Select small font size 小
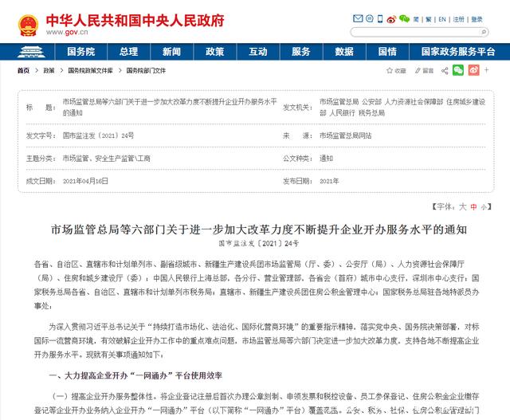The height and width of the screenshot is (420, 510). pyautogui.click(x=484, y=206)
